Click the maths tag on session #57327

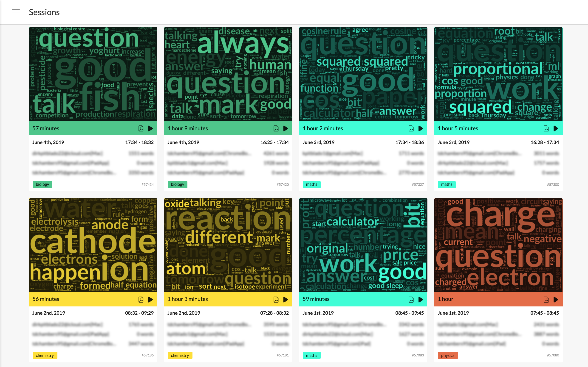[x=311, y=184]
